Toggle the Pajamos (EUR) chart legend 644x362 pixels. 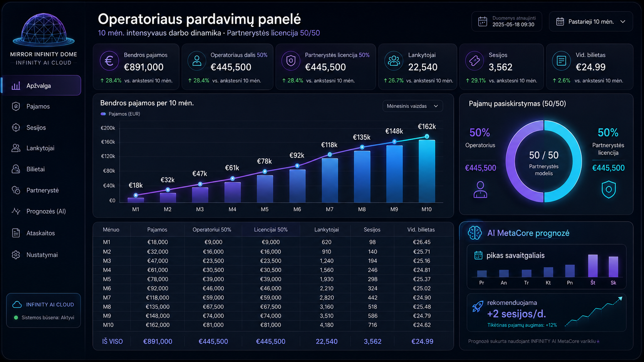[120, 114]
